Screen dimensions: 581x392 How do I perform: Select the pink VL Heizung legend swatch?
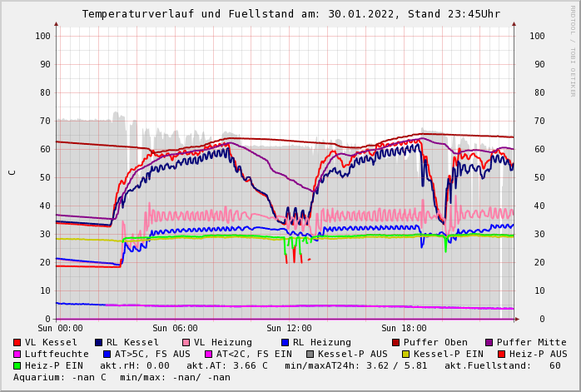(x=186, y=342)
